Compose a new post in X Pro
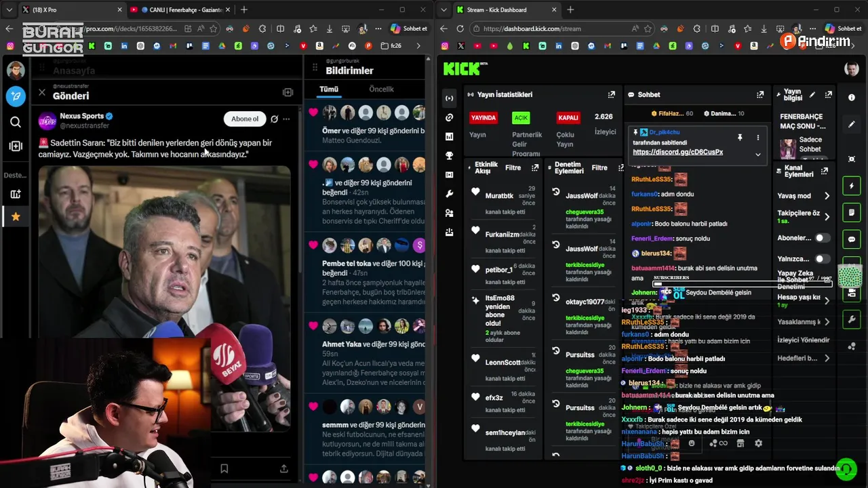This screenshot has height=488, width=868. 16,96
